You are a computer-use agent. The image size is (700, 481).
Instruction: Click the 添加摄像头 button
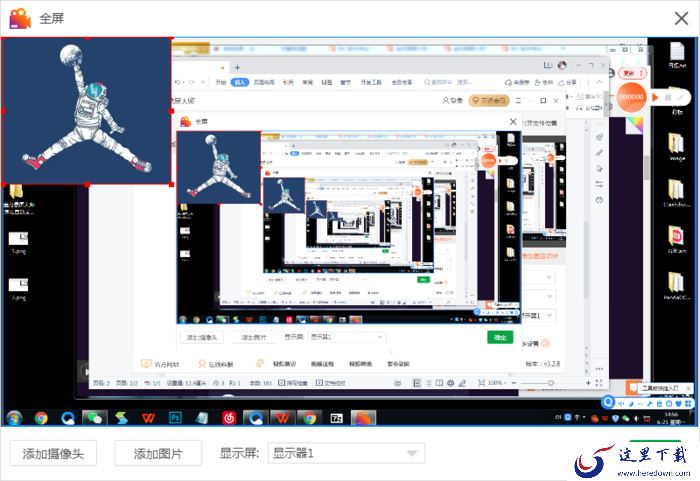point(53,453)
